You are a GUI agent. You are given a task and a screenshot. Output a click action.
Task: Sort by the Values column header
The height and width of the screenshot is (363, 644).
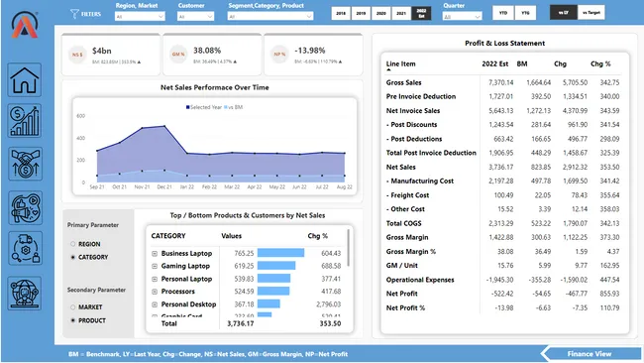231,236
